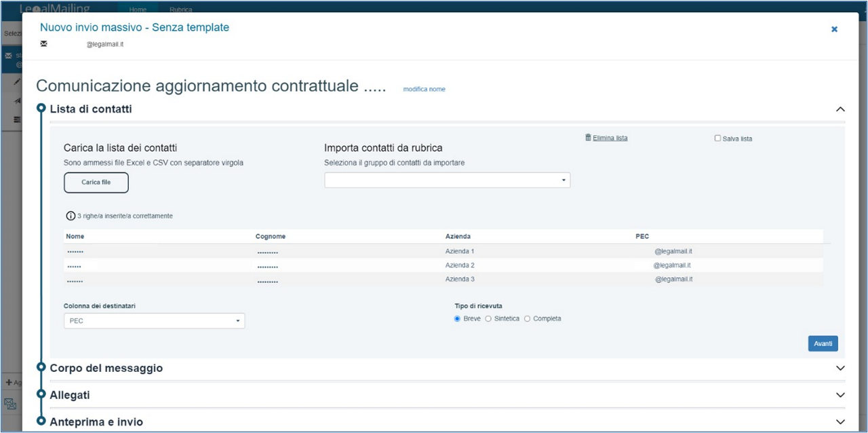Click the close X icon of the dialog
Screen dimensions: 868x433
(x=834, y=29)
